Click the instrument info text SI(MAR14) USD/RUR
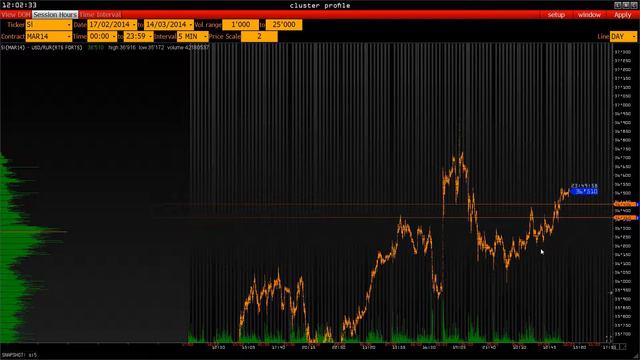 [x=42, y=48]
